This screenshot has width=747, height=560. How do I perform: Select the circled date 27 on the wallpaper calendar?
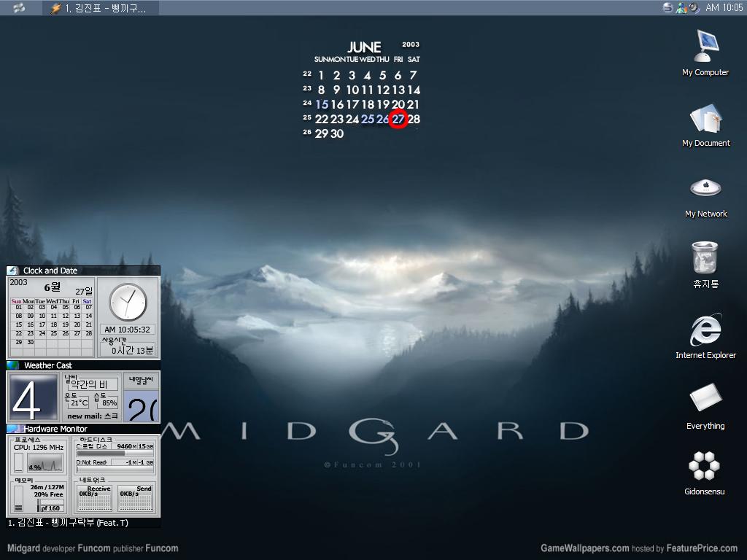[x=398, y=119]
